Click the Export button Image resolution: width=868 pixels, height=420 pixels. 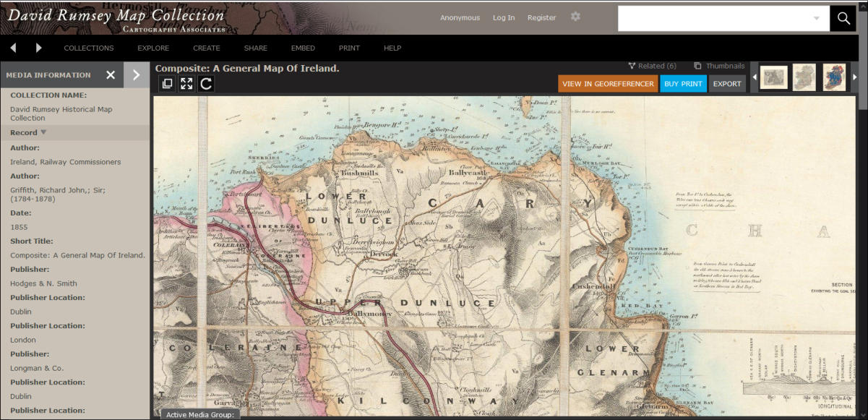pyautogui.click(x=727, y=84)
